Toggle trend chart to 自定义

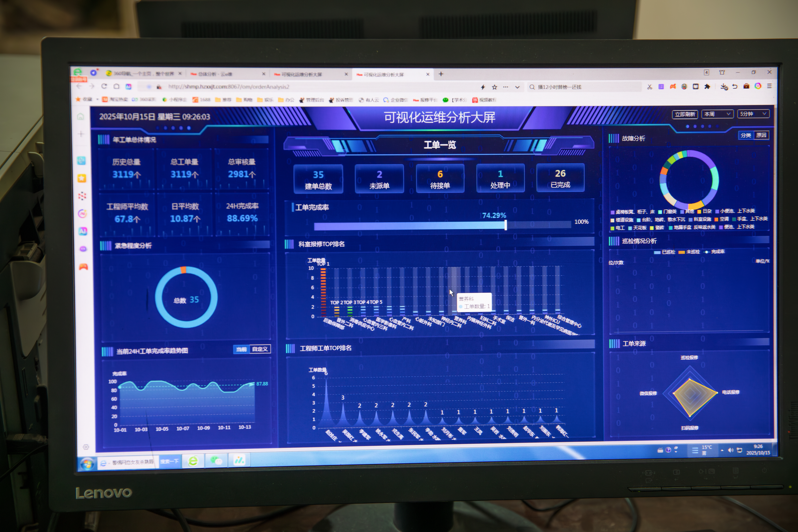coord(260,349)
